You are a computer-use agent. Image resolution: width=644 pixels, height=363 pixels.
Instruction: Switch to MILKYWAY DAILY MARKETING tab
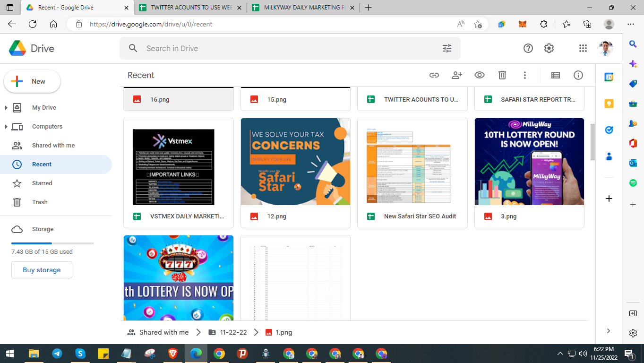point(302,8)
